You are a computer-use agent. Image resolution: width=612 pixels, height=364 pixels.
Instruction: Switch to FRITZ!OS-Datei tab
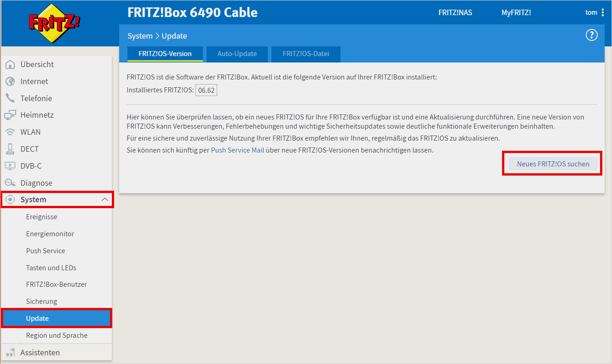click(x=306, y=54)
